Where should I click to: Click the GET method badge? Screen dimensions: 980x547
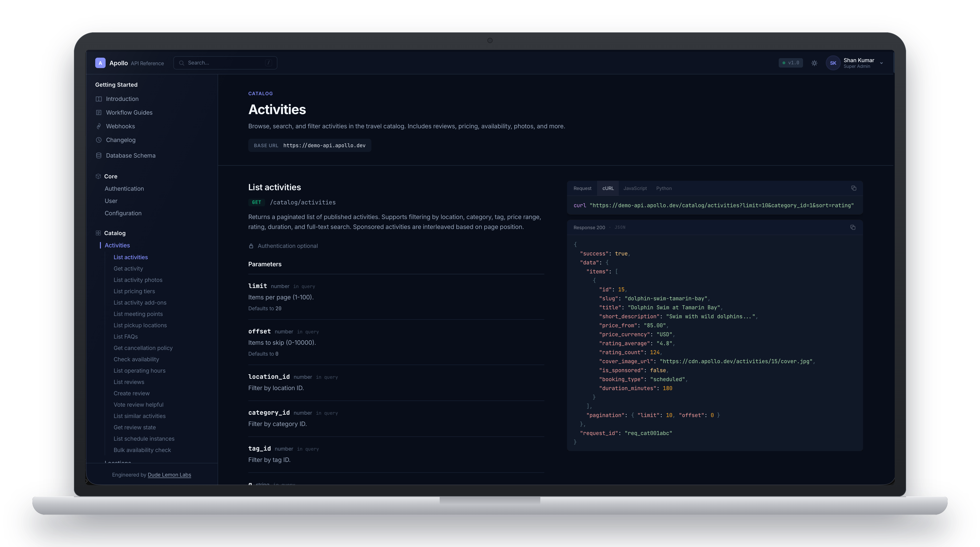pos(256,202)
